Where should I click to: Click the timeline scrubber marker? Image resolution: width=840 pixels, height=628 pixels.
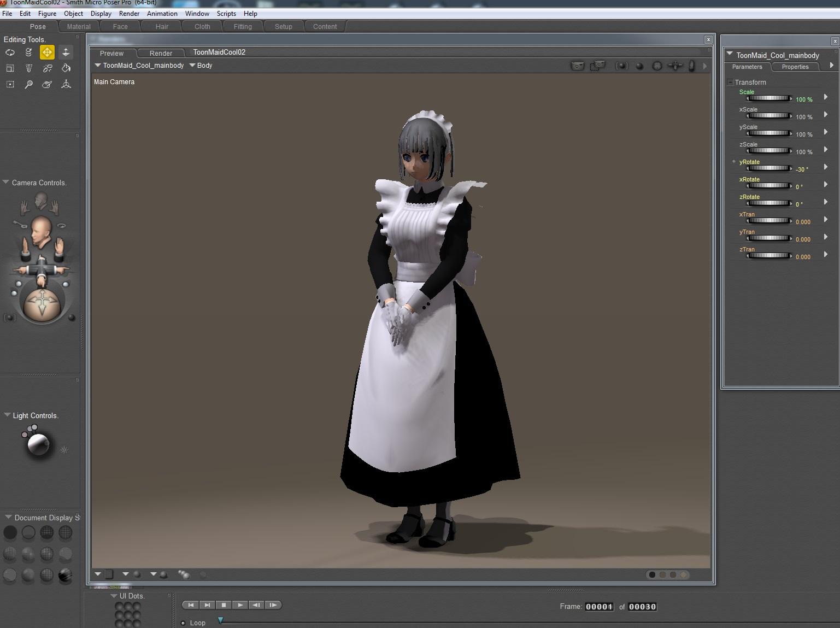221,620
